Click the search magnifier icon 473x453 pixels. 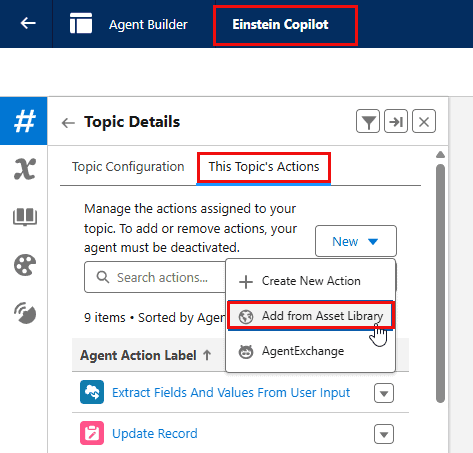(103, 277)
